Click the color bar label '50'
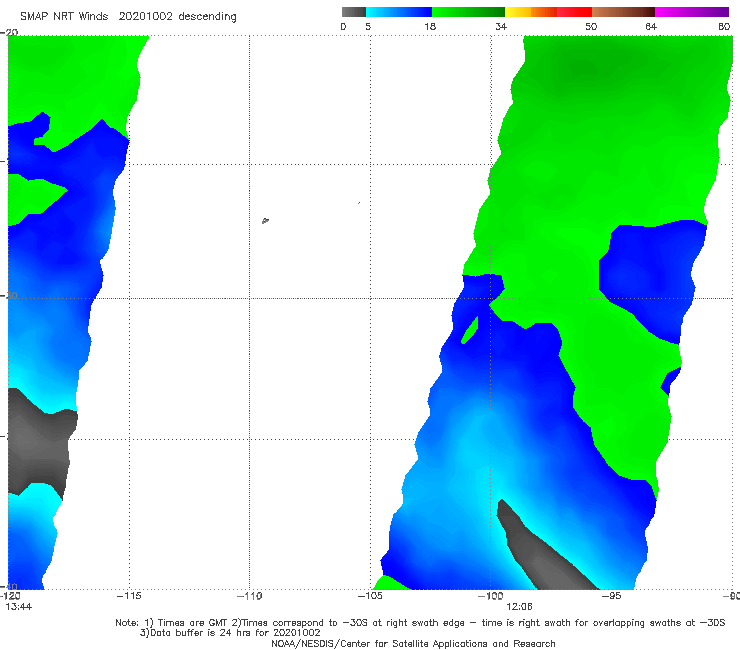 coord(591,26)
